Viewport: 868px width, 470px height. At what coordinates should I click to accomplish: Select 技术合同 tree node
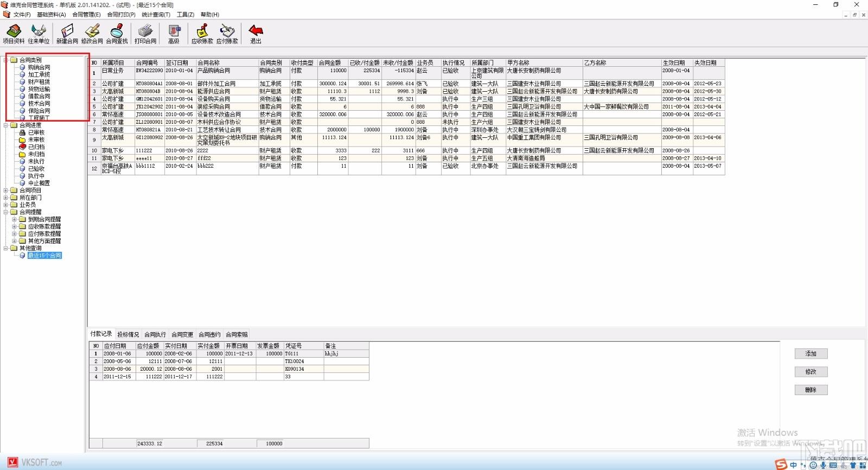(x=39, y=103)
